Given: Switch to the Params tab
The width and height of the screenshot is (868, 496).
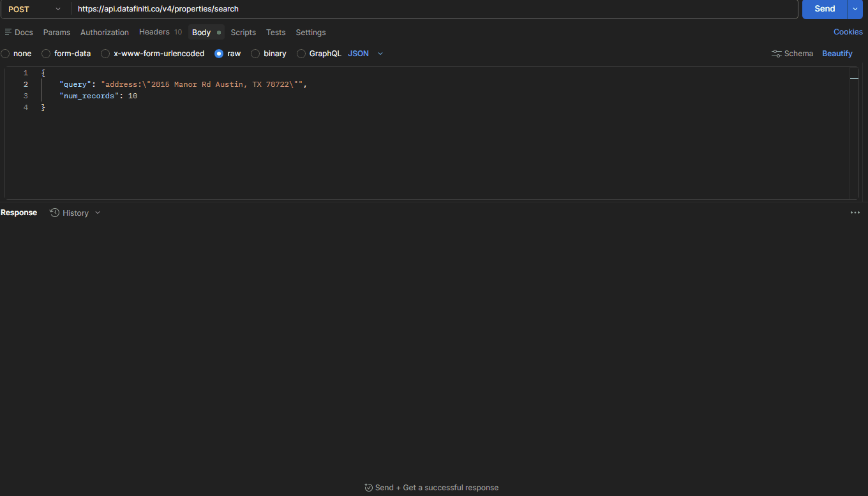Looking at the screenshot, I should coord(57,32).
